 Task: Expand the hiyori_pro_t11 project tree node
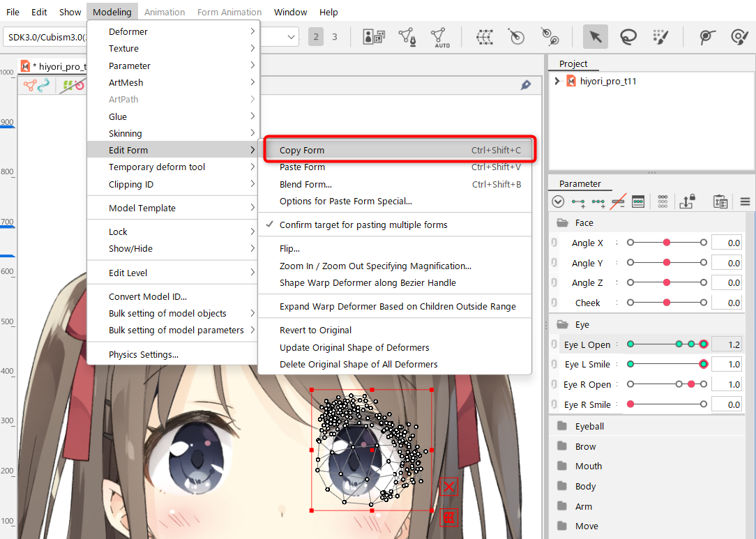[557, 82]
